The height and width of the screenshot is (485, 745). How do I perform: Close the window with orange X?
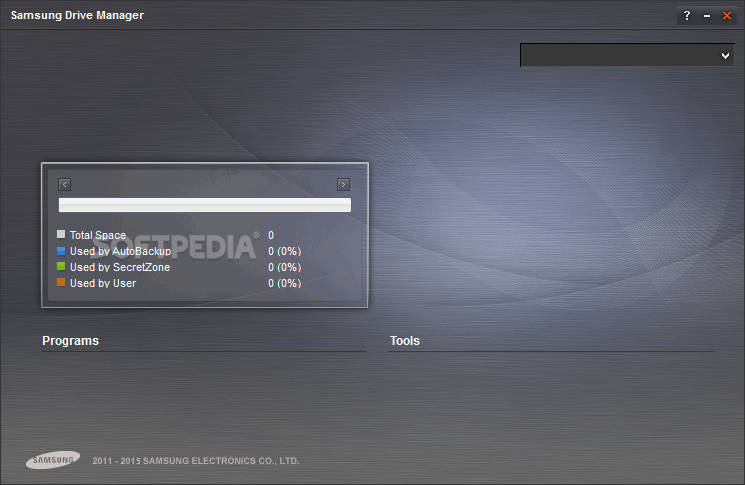[727, 16]
